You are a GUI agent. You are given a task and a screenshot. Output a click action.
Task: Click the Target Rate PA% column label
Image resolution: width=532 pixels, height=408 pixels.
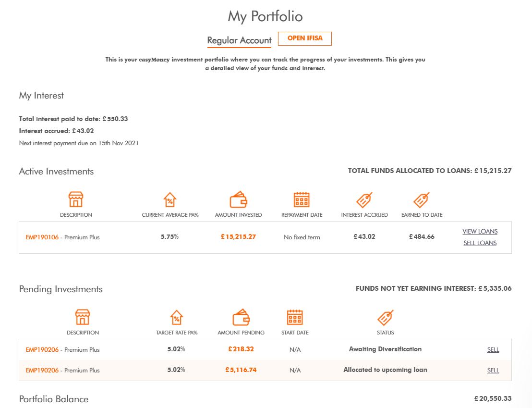click(176, 333)
